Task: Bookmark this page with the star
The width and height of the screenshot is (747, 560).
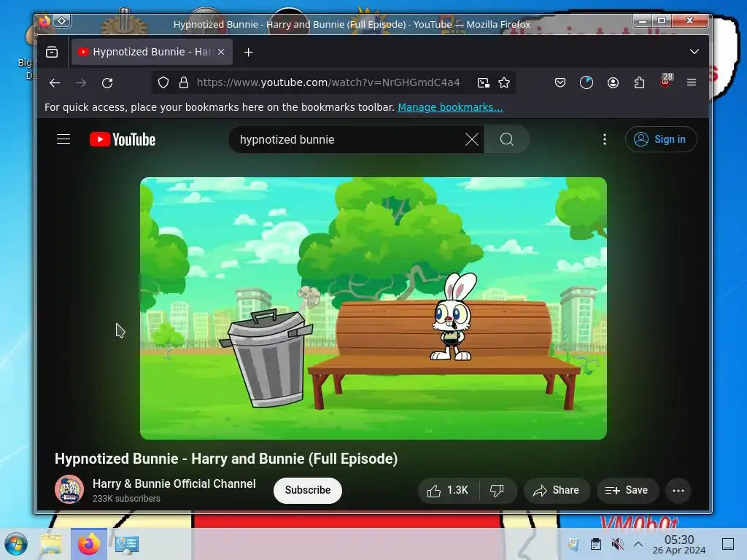Action: 504,83
